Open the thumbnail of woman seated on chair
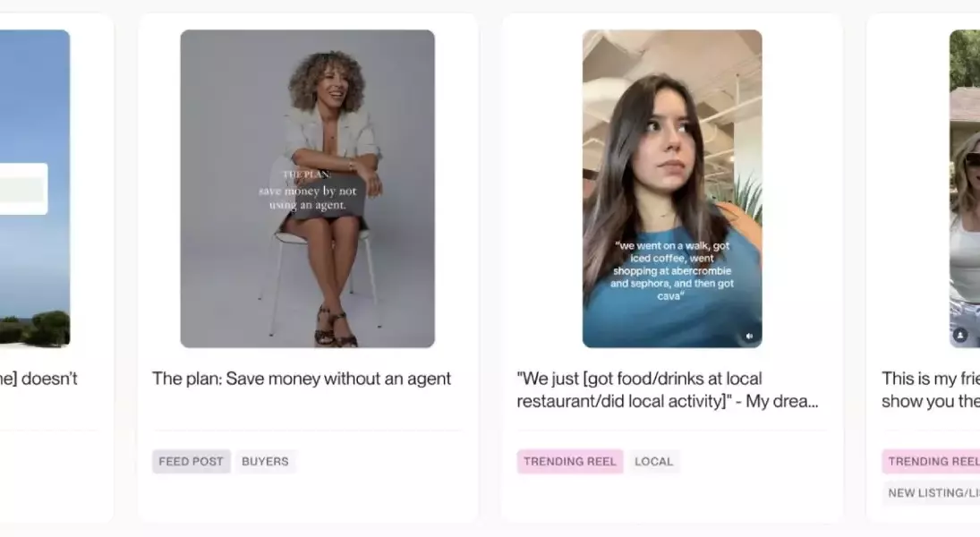Image resolution: width=980 pixels, height=537 pixels. 308,189
